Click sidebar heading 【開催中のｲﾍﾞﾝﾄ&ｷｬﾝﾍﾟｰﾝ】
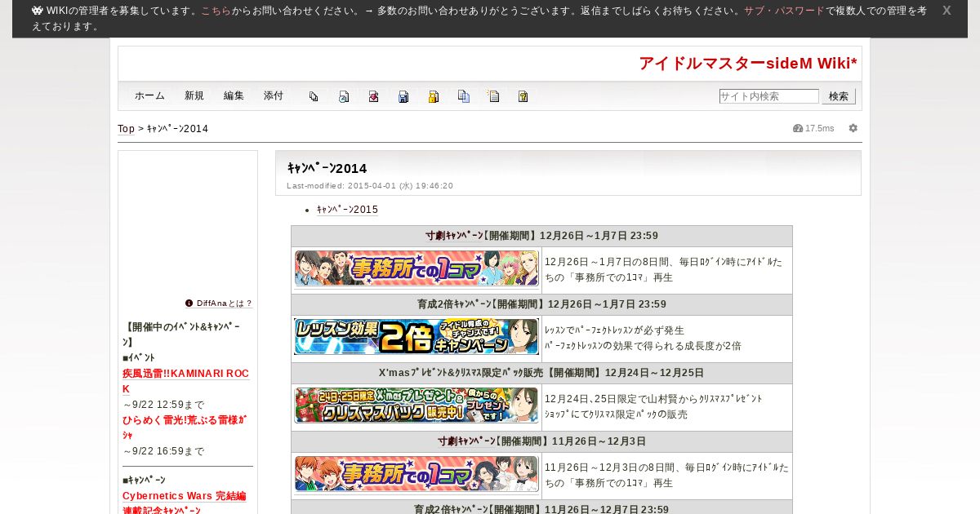980x514 pixels. 181,335
